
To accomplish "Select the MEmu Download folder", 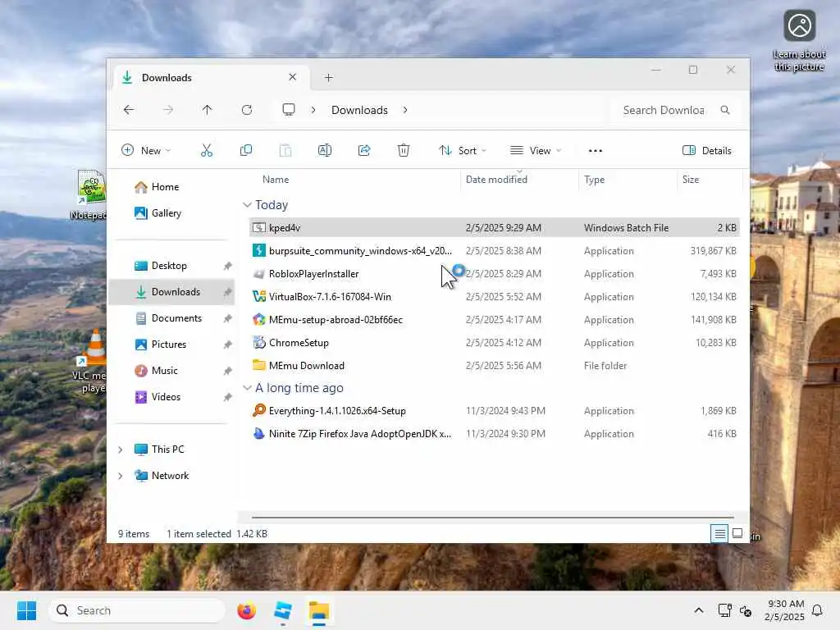I will coord(494,366).
